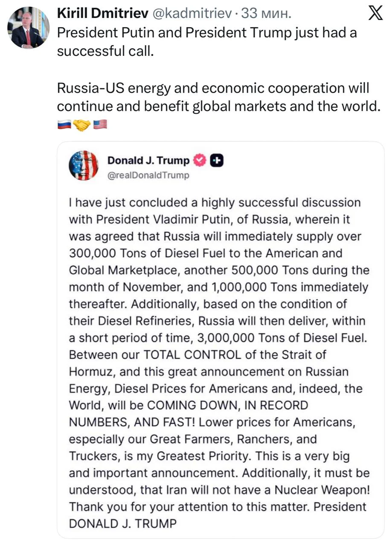The height and width of the screenshot is (546, 392).
Task: Click the 'TOTAL CONTROL of the Strait' line
Action: click(x=198, y=354)
